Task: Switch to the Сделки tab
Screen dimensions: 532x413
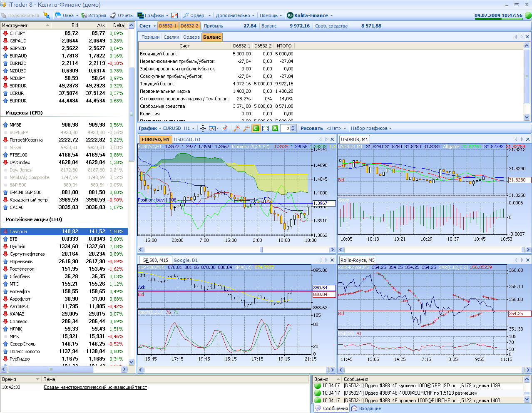Action: [x=172, y=37]
